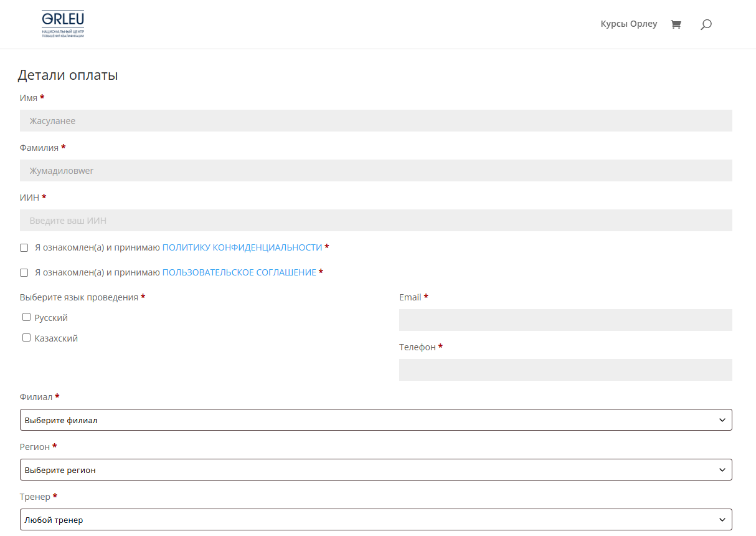
Task: Click the Выберите язык проведения label
Action: (x=79, y=297)
